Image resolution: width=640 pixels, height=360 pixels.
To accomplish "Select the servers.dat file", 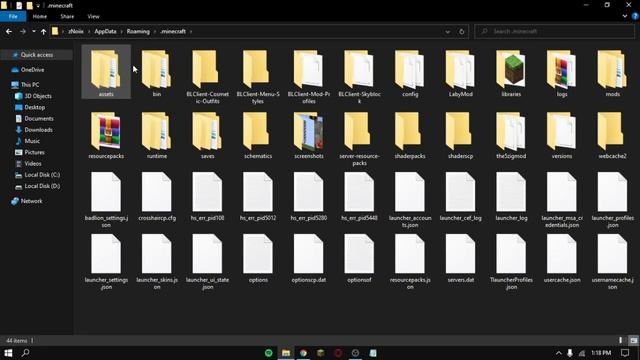I will 460,258.
